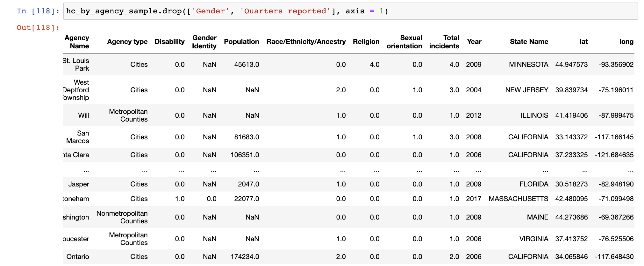The height and width of the screenshot is (266, 644).
Task: Select the Gender Identity column header
Action: pyautogui.click(x=204, y=42)
